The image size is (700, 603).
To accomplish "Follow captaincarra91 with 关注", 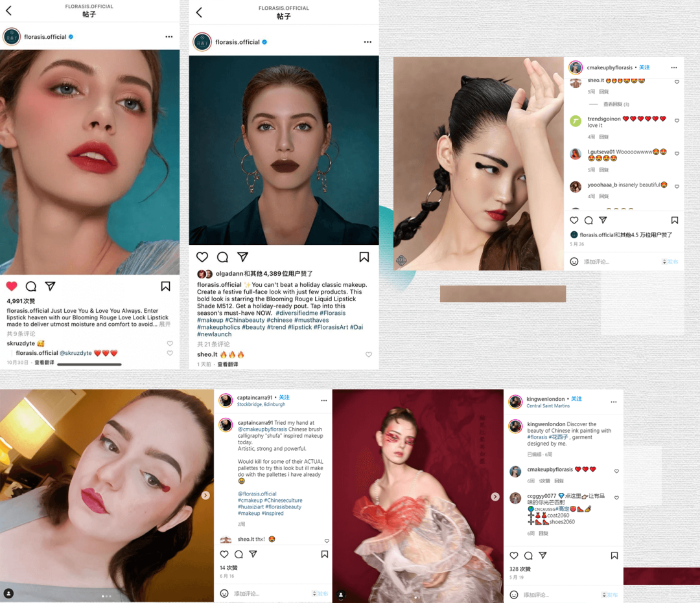I will [x=284, y=398].
